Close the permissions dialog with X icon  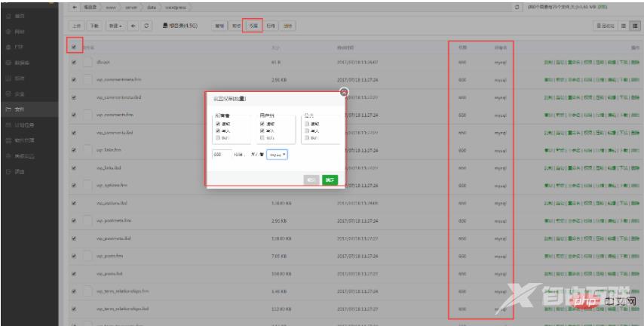pyautogui.click(x=344, y=92)
